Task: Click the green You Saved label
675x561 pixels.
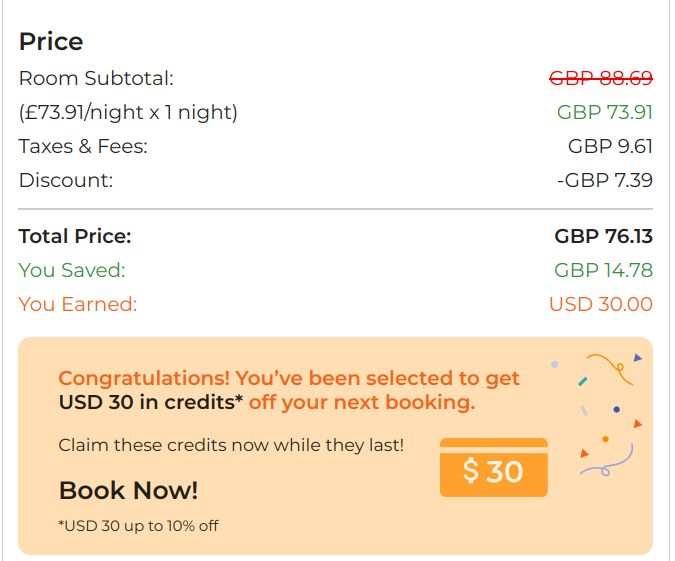Action: (72, 270)
